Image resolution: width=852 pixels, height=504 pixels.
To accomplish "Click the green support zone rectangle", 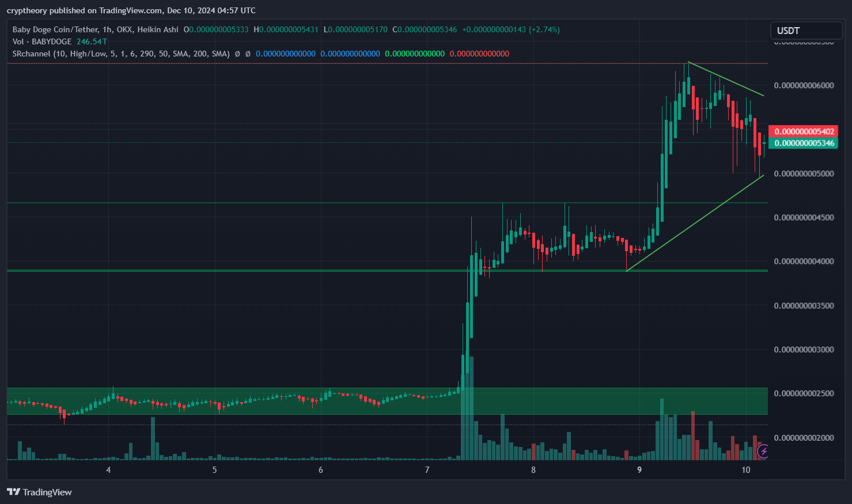I will tap(387, 401).
